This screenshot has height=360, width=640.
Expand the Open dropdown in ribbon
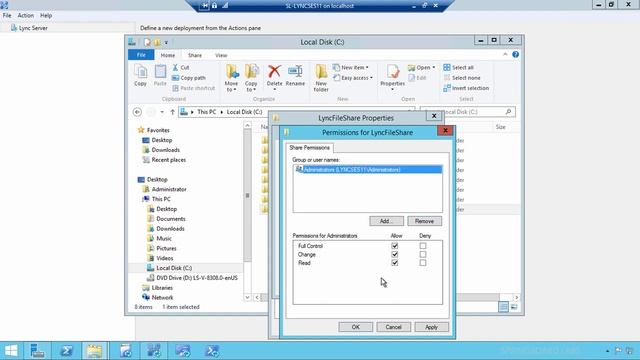pyautogui.click(x=422, y=67)
